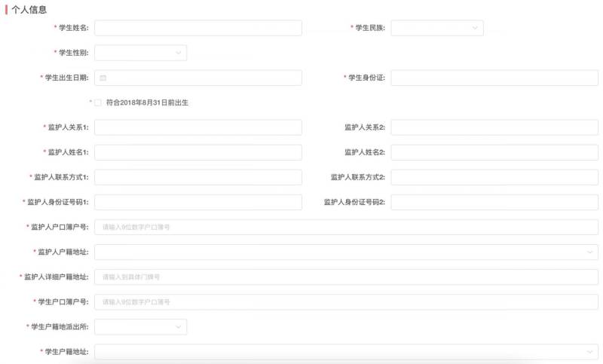Select the 监护人详细户籍地址 input field
Image resolution: width=603 pixels, height=364 pixels.
click(346, 277)
